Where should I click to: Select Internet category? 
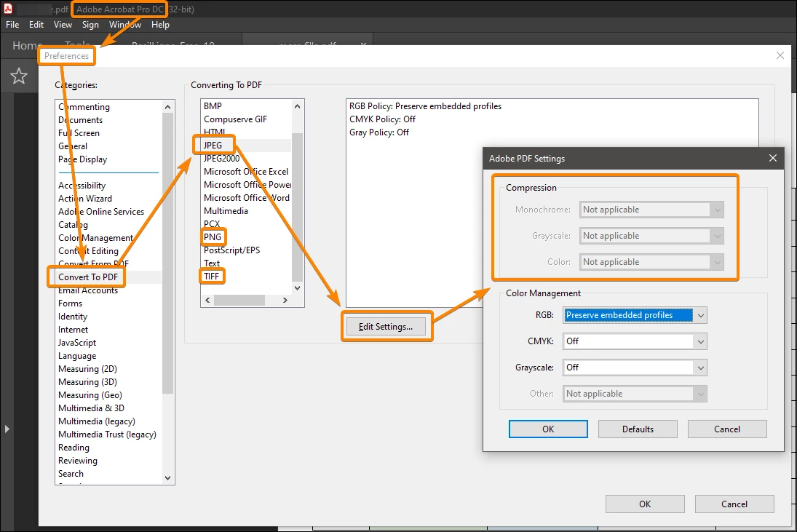[74, 330]
